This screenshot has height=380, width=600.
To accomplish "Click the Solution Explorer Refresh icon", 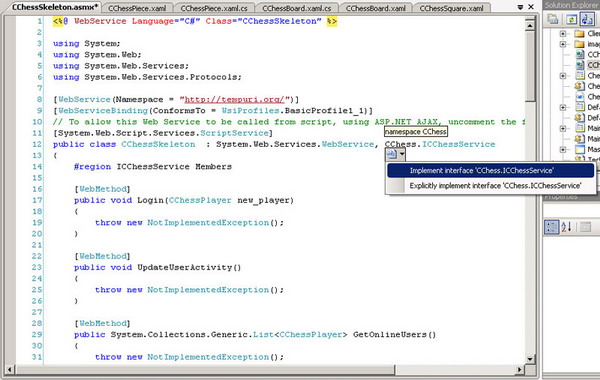I will pos(571,19).
